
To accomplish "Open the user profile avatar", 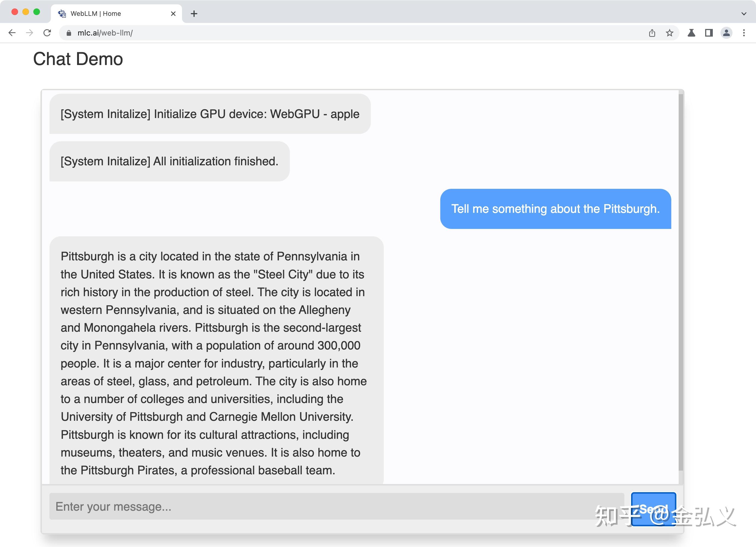I will tap(726, 33).
